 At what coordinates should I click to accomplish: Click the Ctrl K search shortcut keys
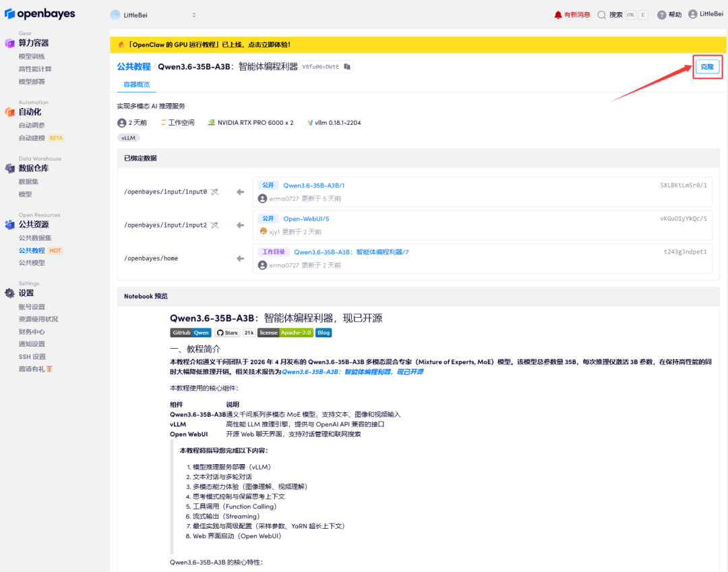pyautogui.click(x=636, y=15)
